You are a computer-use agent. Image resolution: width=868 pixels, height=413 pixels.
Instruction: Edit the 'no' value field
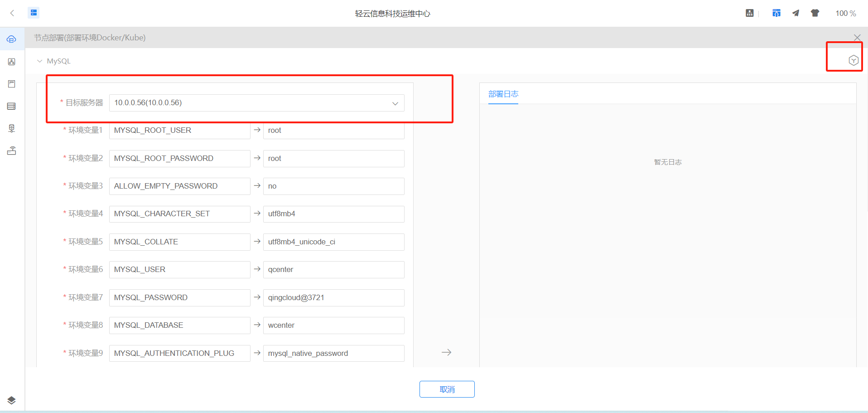click(x=333, y=186)
